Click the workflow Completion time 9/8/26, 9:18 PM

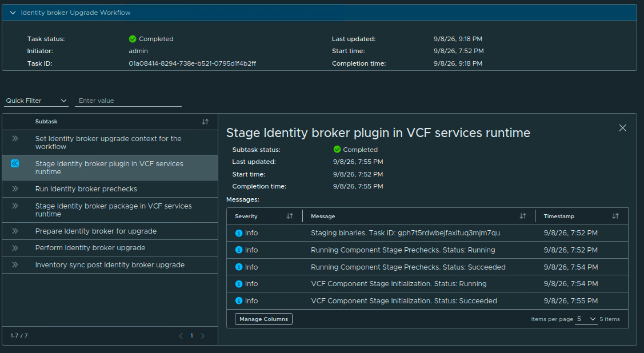point(458,63)
